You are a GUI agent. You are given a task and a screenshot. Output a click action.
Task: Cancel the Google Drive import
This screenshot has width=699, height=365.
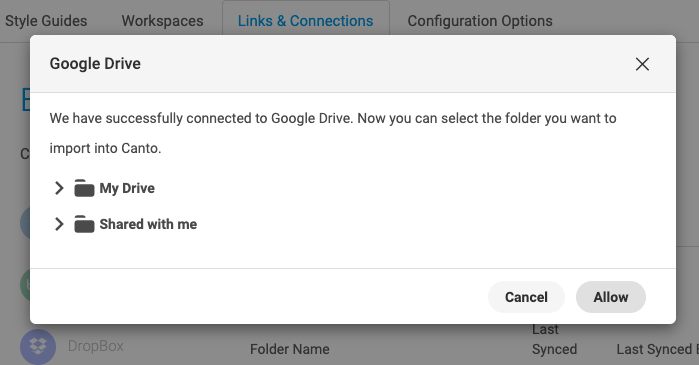point(526,297)
